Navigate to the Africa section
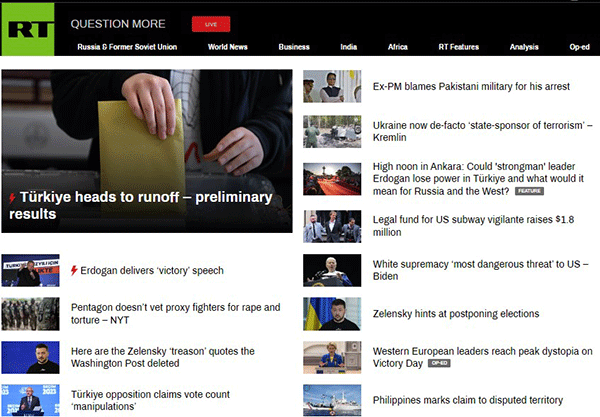The image size is (600, 417). click(x=398, y=47)
